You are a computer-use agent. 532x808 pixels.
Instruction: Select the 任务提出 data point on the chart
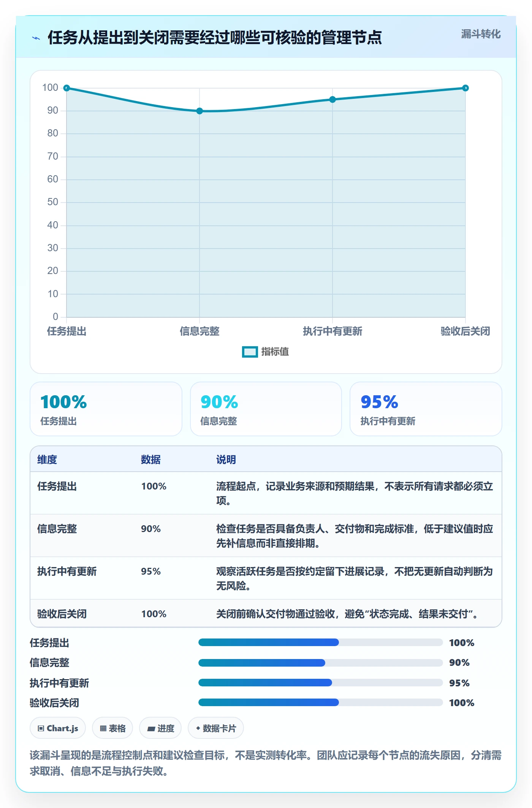tap(66, 88)
